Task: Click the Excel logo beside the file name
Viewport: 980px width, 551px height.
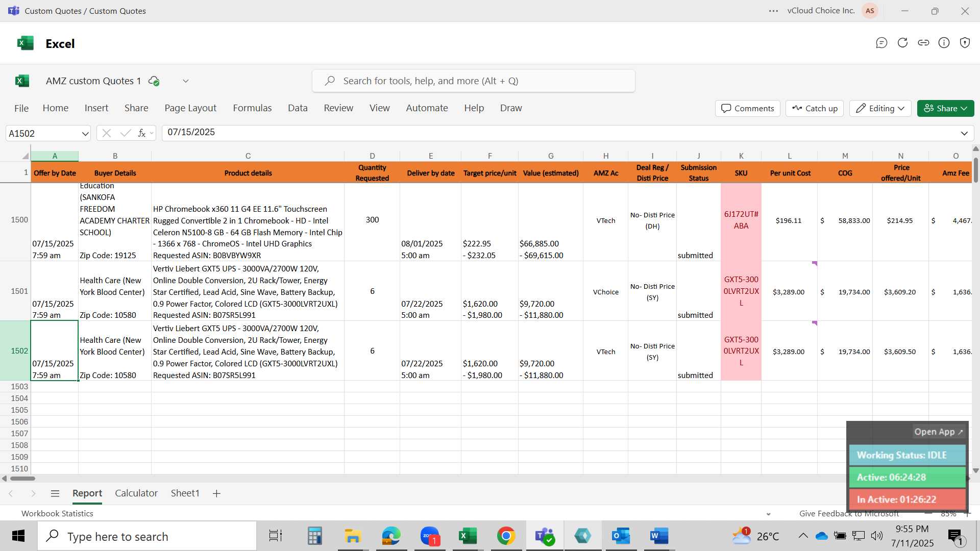Action: tap(22, 81)
